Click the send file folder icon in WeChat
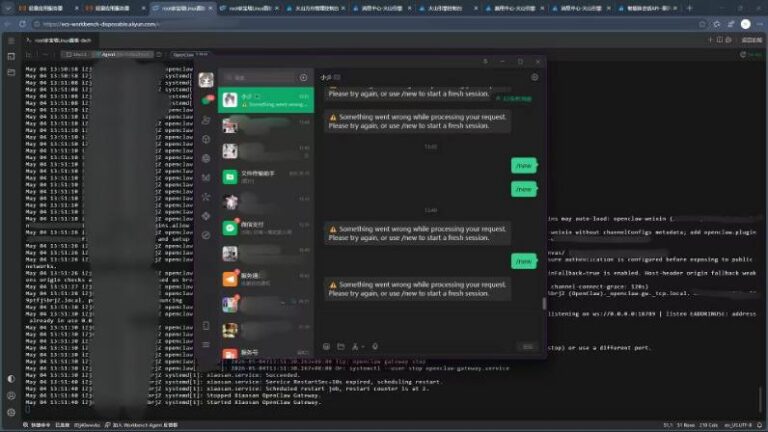This screenshot has height=432, width=768. [x=341, y=346]
